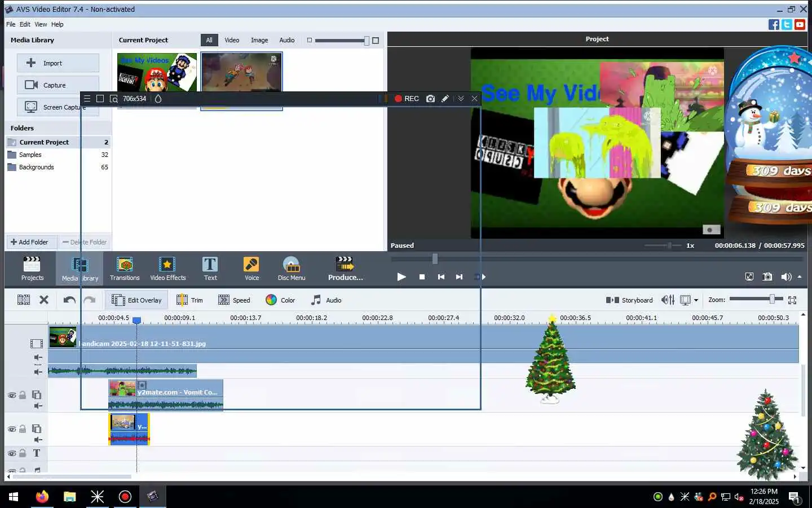Viewport: 812px width, 508px height.
Task: Click the Import button
Action: point(58,63)
